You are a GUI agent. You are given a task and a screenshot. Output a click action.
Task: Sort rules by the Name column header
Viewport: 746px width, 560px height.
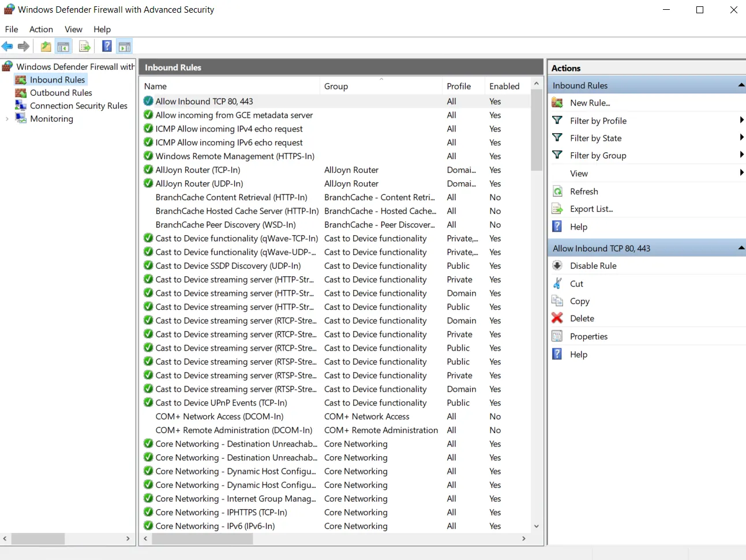(156, 86)
